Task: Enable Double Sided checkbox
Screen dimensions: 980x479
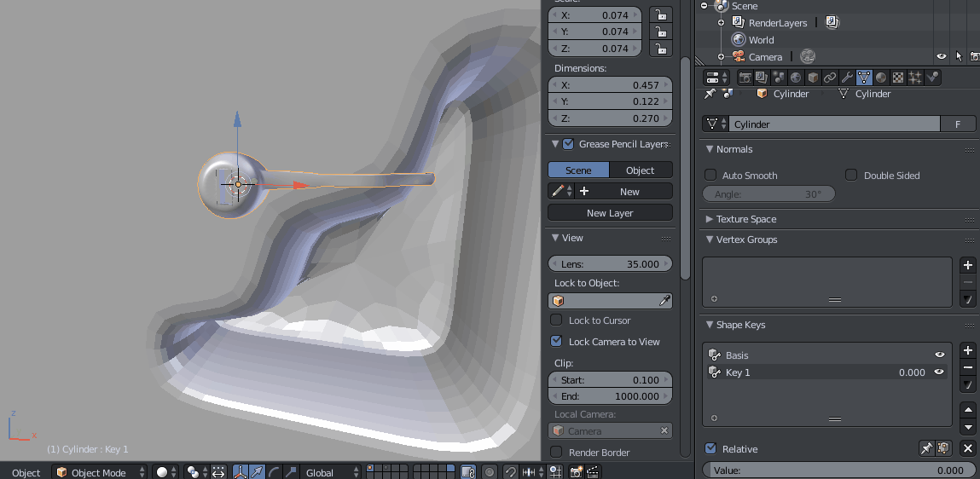Action: (851, 176)
